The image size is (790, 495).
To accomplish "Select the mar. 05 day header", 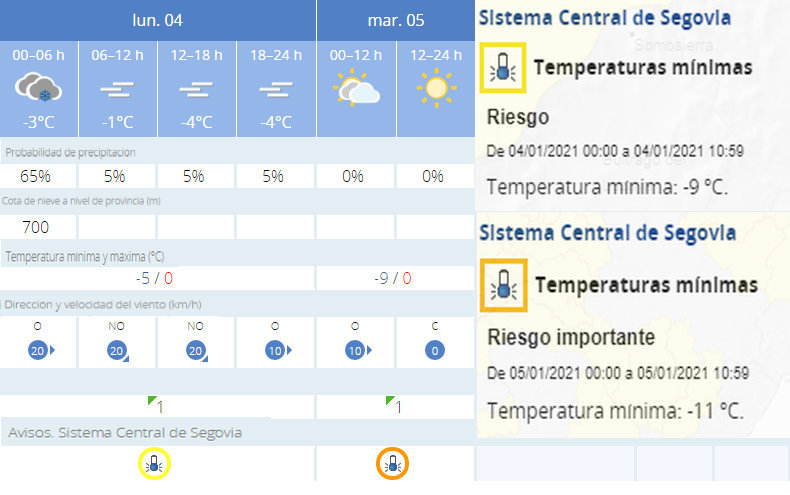I will [x=396, y=20].
